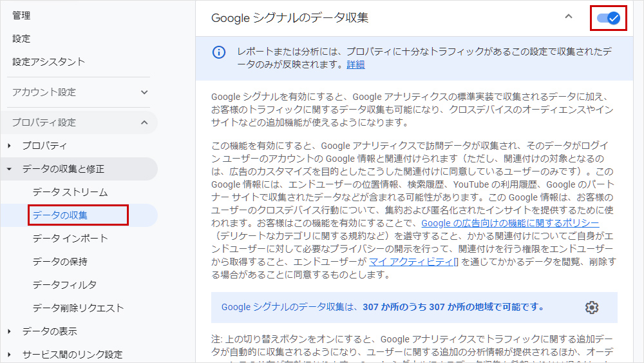
Task: Expand the アカウント設定 dropdown
Action: (144, 92)
